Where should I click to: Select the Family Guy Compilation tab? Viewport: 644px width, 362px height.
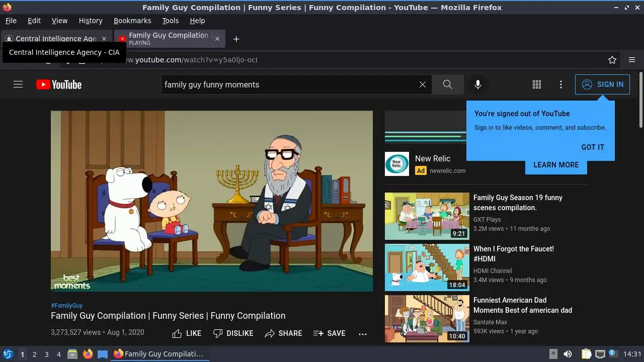tap(169, 39)
